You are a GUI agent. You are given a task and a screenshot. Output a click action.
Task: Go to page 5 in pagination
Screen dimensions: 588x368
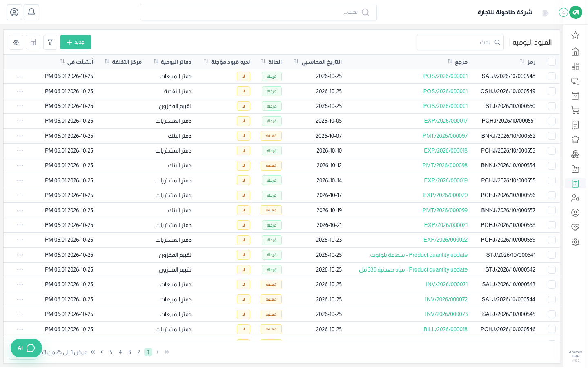(111, 352)
